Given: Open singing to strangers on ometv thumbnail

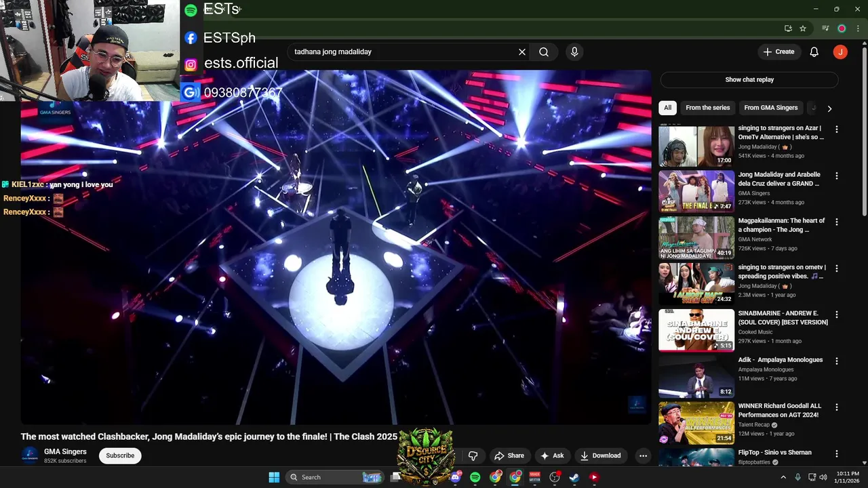Looking at the screenshot, I should pyautogui.click(x=696, y=284).
